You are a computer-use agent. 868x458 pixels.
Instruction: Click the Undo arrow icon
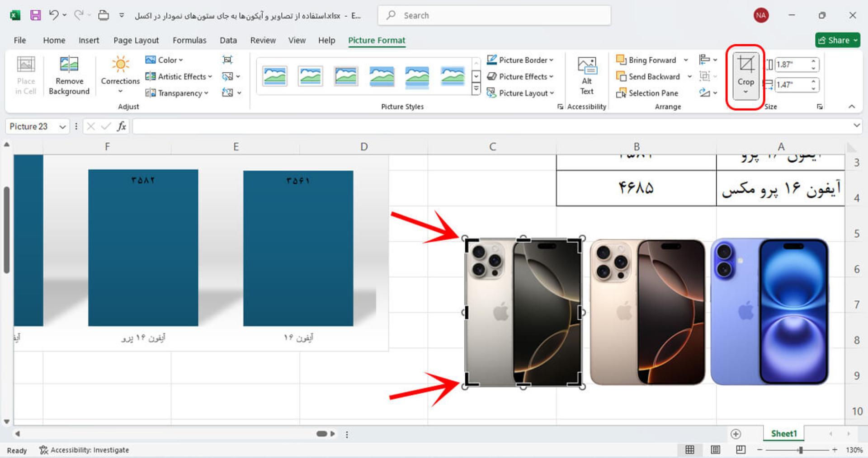pyautogui.click(x=54, y=15)
